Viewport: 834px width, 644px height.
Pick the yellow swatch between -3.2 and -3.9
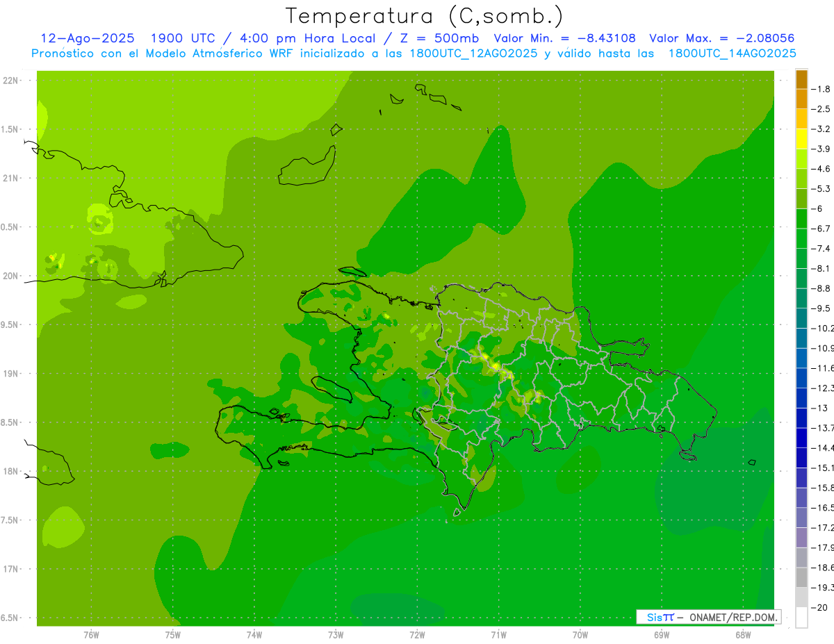point(801,139)
